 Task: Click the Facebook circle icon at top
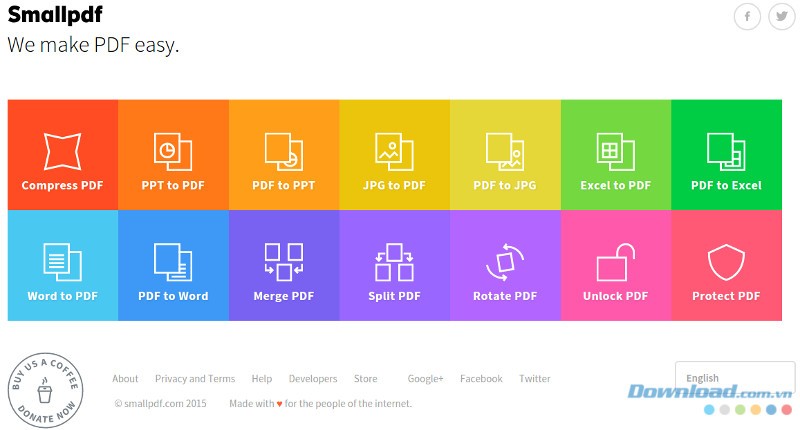pyautogui.click(x=747, y=17)
